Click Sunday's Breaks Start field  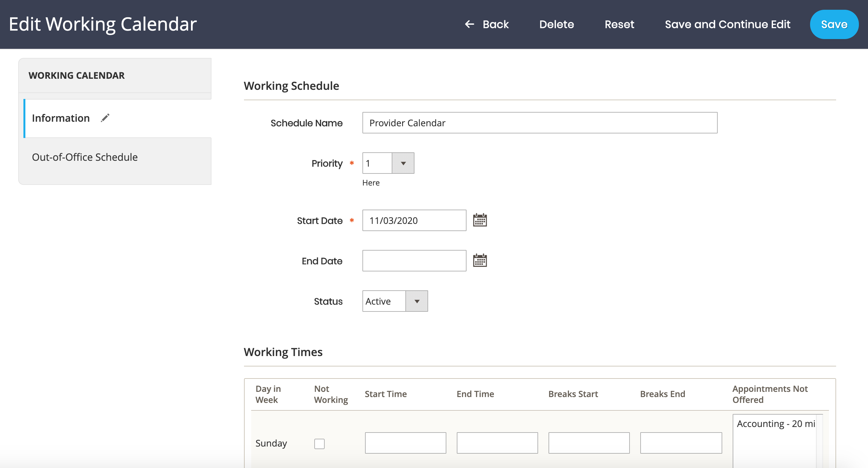coord(589,443)
